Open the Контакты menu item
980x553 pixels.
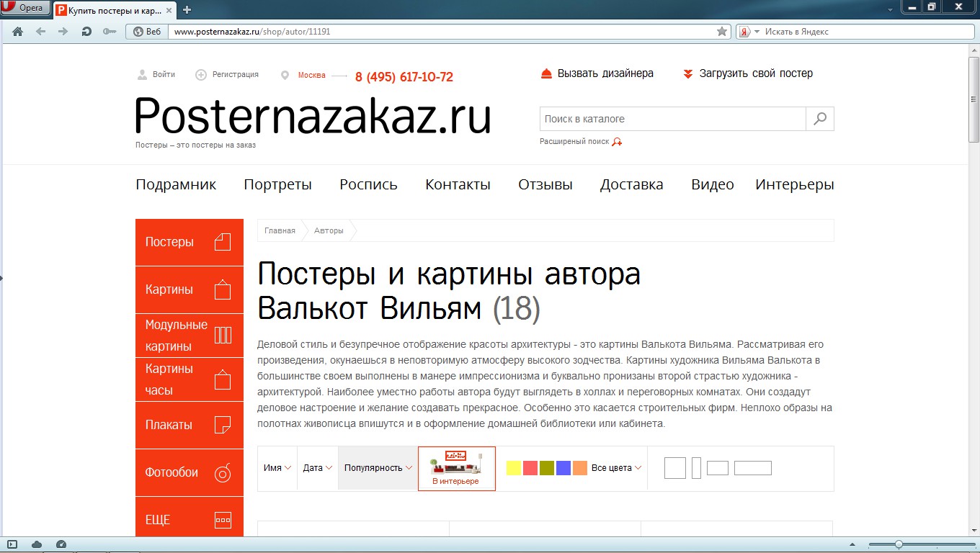tap(458, 184)
